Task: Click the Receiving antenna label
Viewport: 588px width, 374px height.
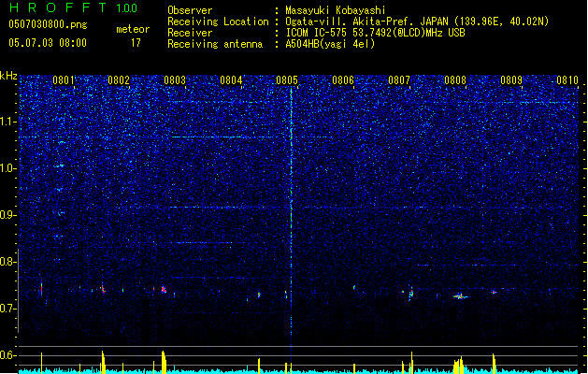Action: (x=215, y=44)
